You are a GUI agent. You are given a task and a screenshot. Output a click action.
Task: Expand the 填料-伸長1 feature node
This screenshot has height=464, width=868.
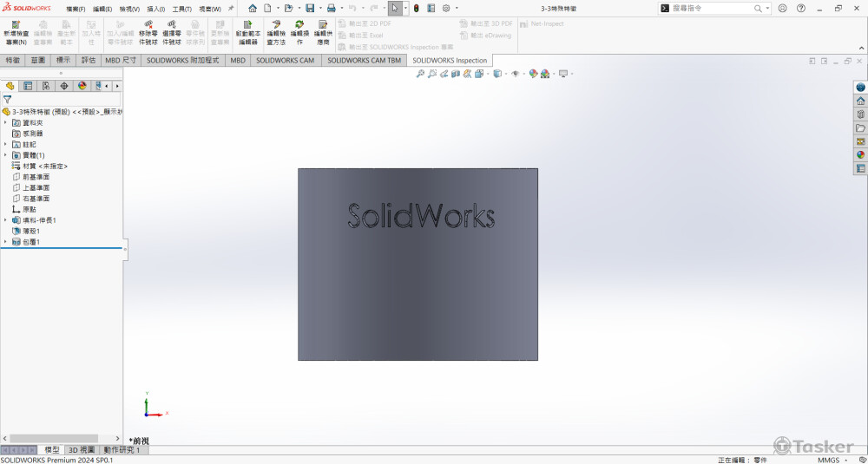pos(5,220)
